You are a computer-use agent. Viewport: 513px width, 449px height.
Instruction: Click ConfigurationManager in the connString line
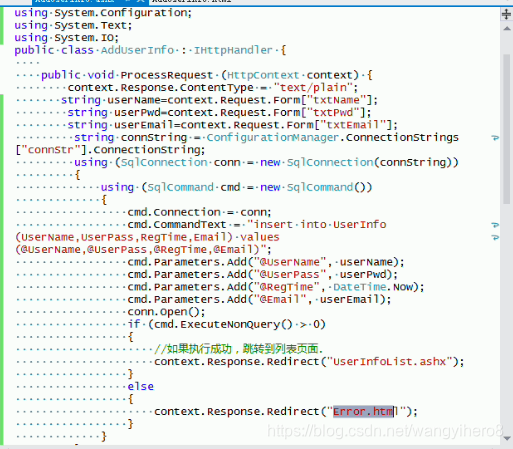point(273,138)
